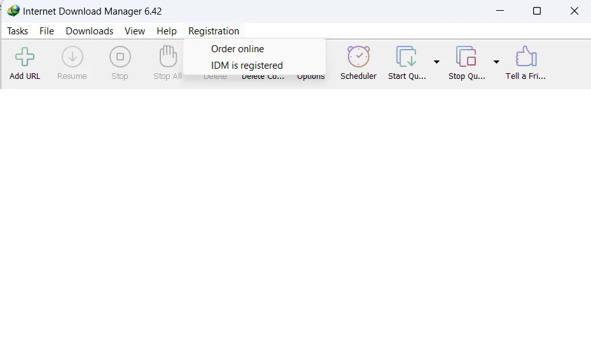Open the File menu
591x364 pixels.
[x=46, y=31]
